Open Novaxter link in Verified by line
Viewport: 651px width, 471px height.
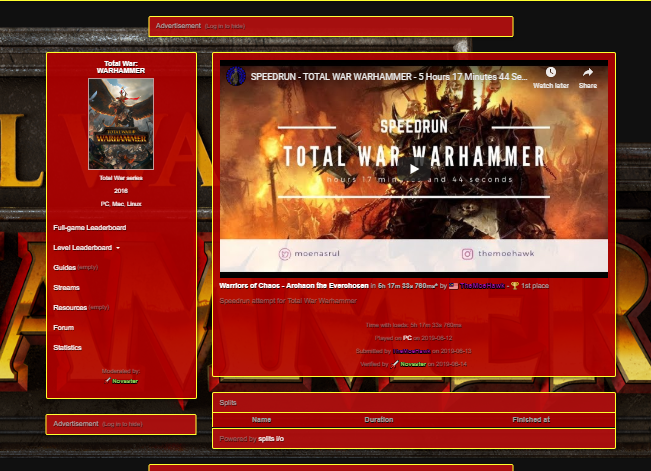pyautogui.click(x=413, y=364)
